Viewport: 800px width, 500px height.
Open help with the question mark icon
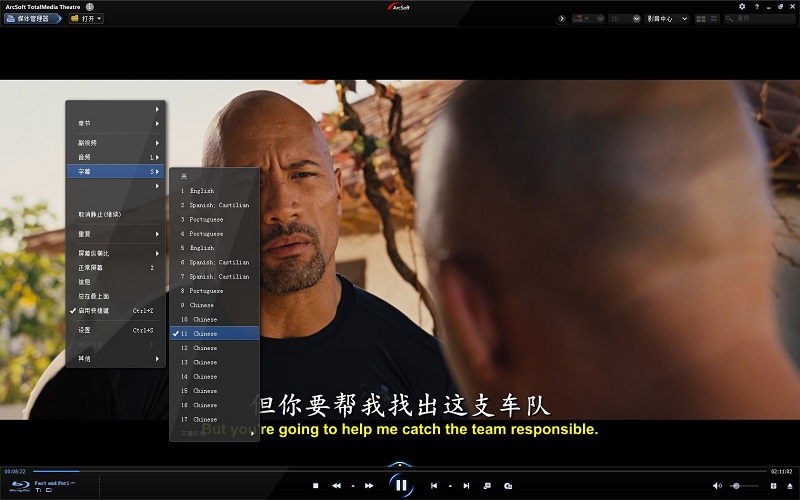pyautogui.click(x=757, y=7)
